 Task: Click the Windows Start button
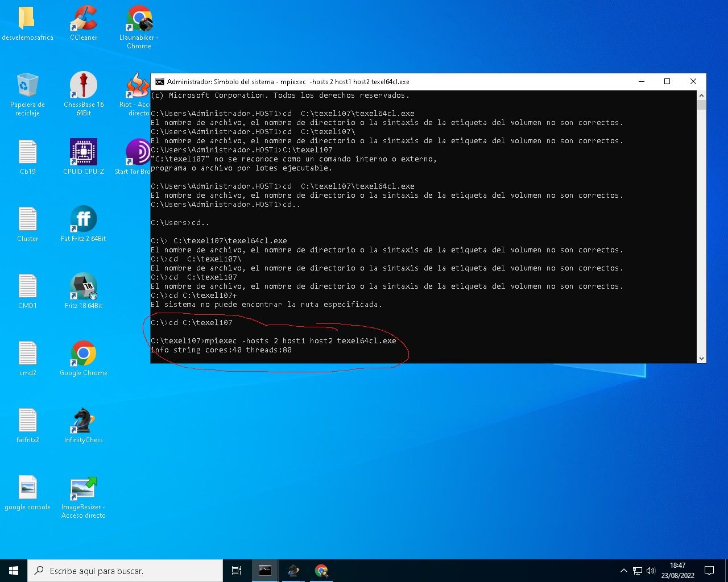coord(14,571)
